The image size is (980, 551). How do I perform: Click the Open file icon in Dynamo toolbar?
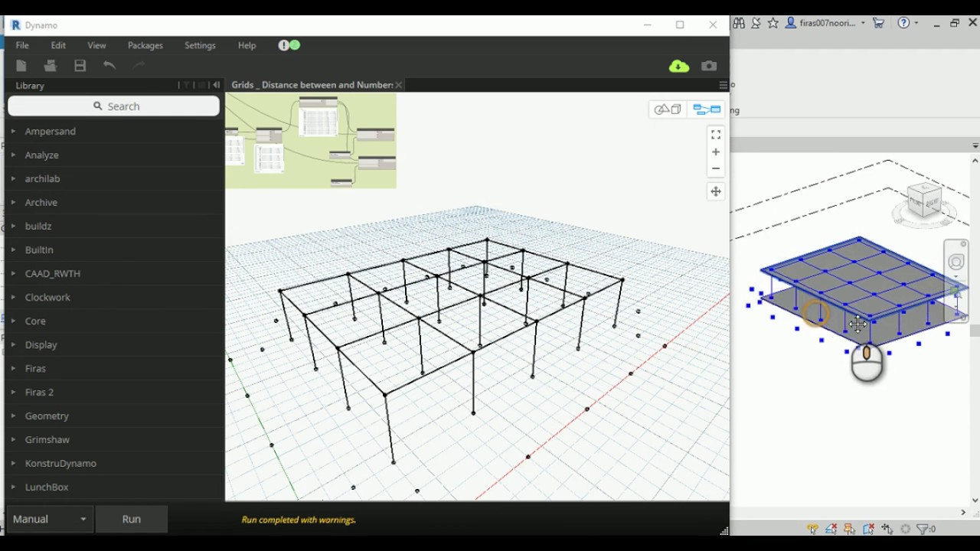(51, 66)
